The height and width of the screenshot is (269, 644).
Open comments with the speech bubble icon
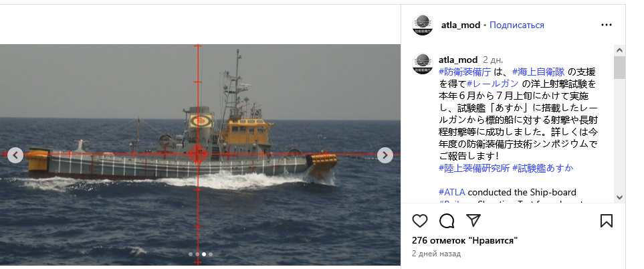tap(447, 221)
